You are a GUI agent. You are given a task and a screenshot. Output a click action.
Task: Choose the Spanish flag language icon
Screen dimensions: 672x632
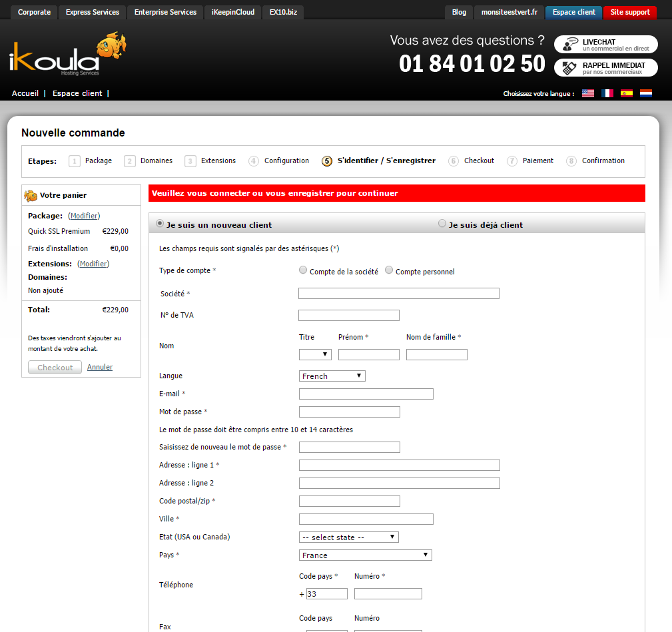tap(626, 93)
